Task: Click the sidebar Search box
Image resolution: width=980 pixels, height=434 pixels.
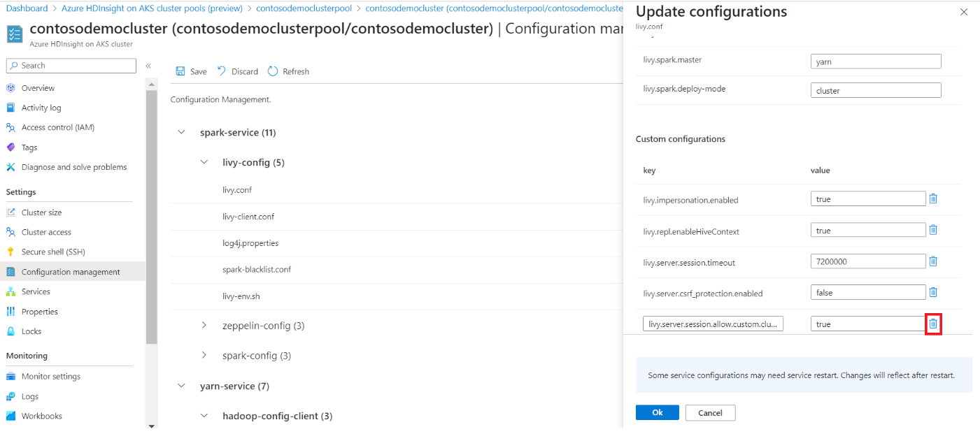Action: (71, 66)
